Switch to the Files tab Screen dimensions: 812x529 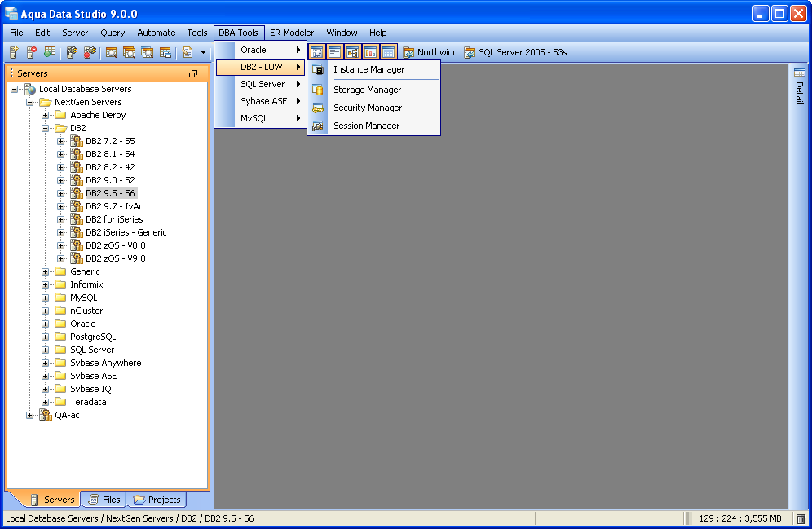pyautogui.click(x=104, y=500)
